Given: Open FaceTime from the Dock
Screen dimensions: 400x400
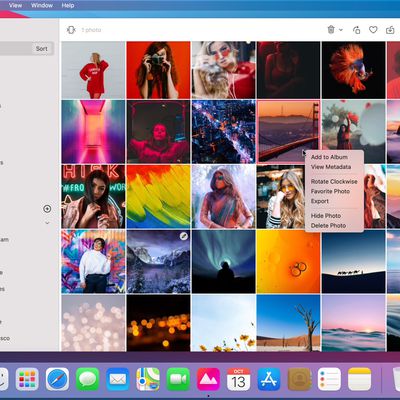Looking at the screenshot, I should tap(178, 379).
